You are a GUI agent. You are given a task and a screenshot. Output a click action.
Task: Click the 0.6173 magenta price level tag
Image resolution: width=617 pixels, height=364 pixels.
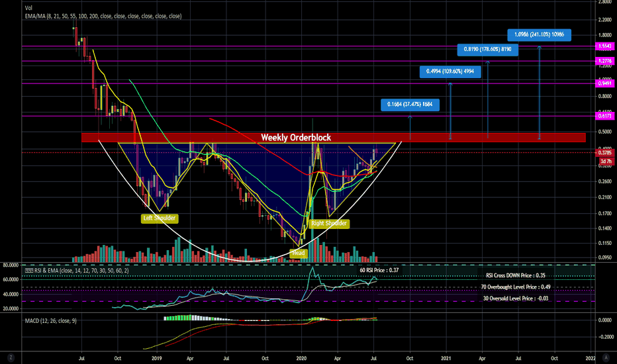click(x=605, y=116)
